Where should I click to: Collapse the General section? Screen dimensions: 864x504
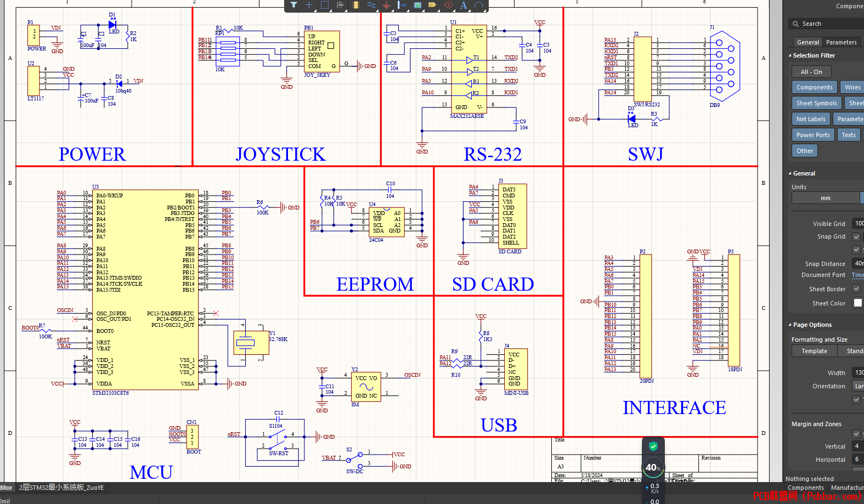coord(790,173)
